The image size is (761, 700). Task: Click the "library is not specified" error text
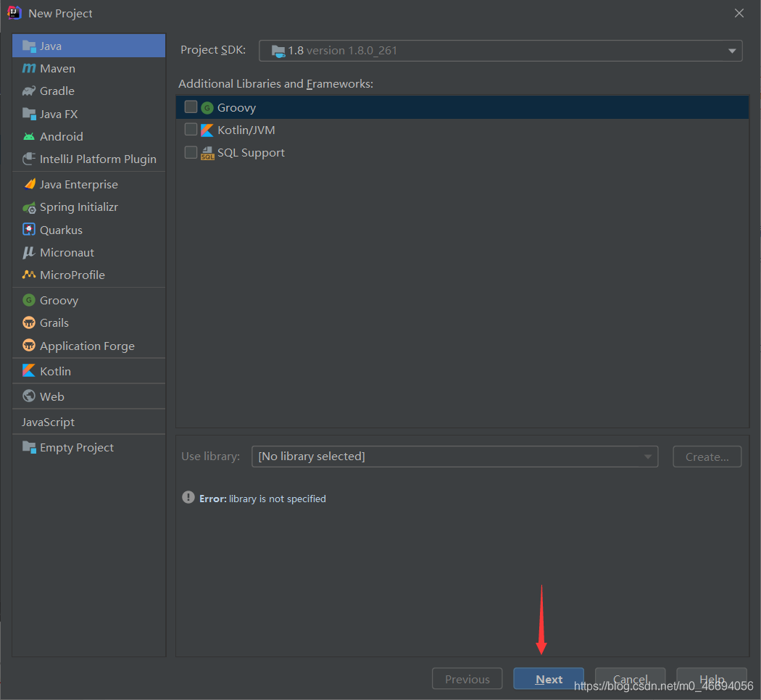[277, 499]
